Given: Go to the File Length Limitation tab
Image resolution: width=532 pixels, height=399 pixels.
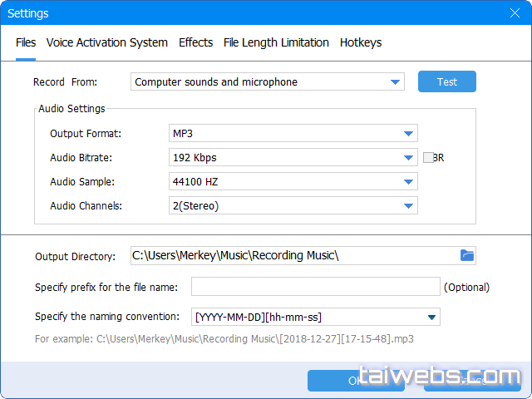Looking at the screenshot, I should [x=276, y=42].
